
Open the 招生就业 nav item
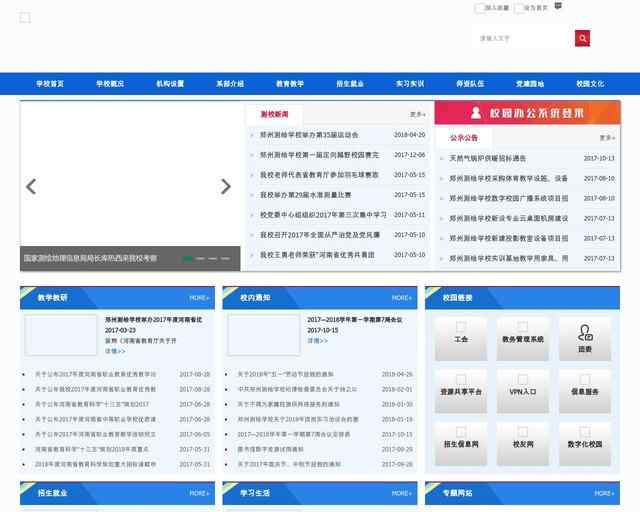click(x=350, y=84)
